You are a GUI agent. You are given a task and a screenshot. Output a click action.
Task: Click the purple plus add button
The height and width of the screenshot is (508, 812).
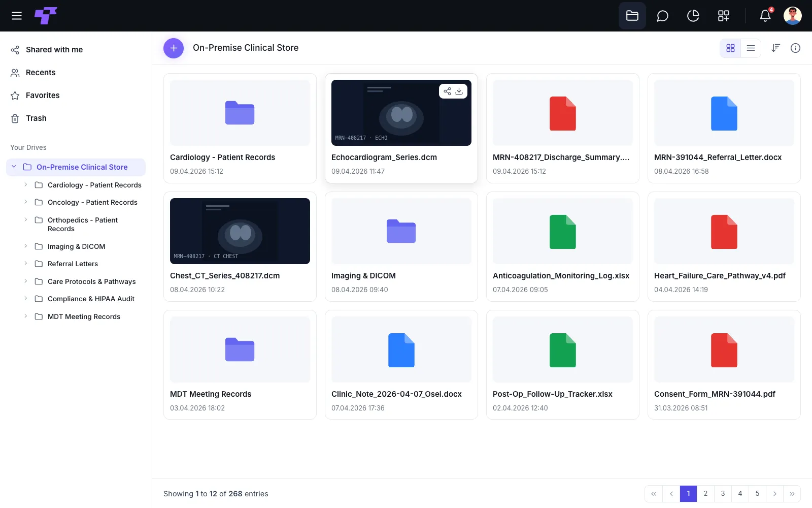click(174, 48)
